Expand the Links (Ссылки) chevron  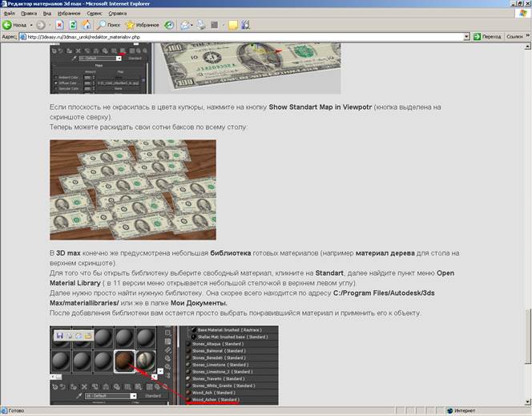(527, 35)
